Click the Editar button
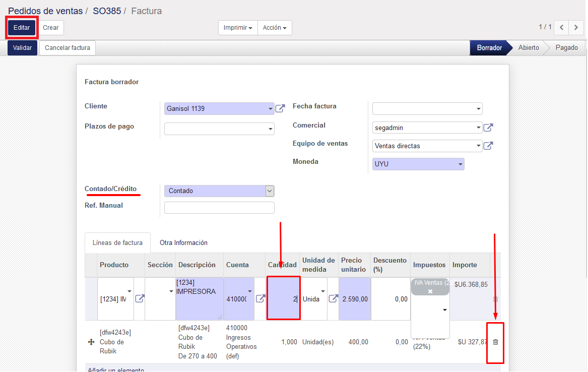The width and height of the screenshot is (588, 372). click(22, 27)
